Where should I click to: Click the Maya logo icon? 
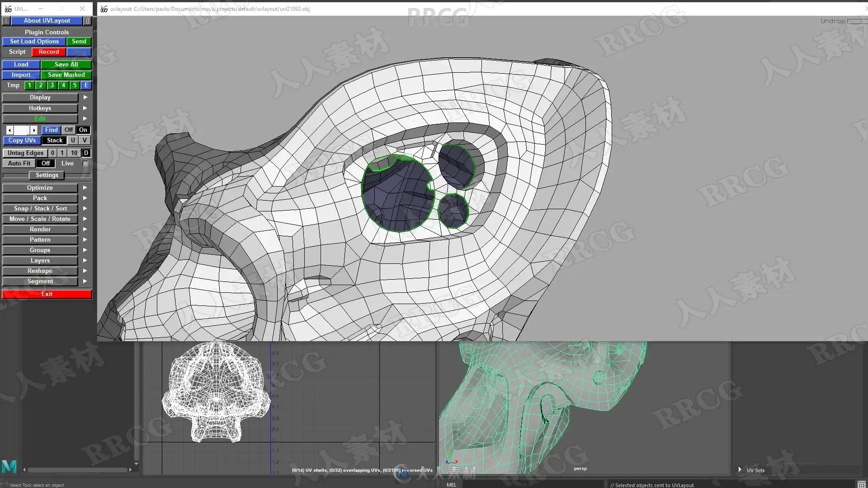pyautogui.click(x=9, y=467)
